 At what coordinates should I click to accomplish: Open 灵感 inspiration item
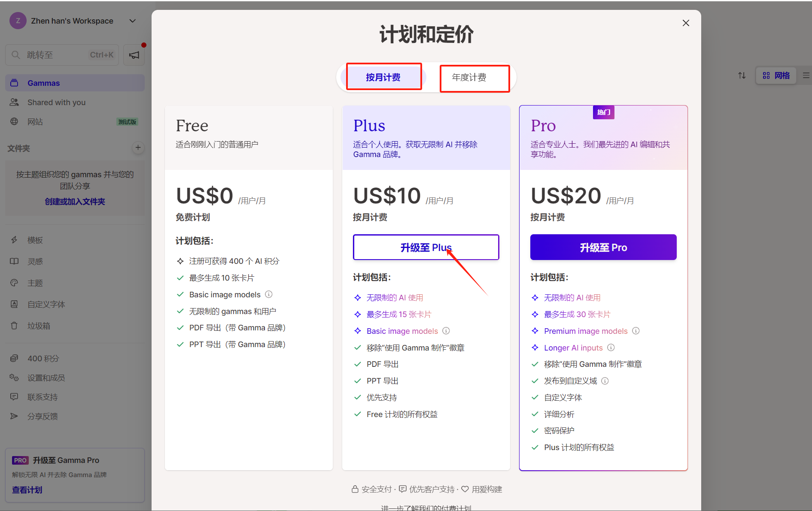coord(75,261)
